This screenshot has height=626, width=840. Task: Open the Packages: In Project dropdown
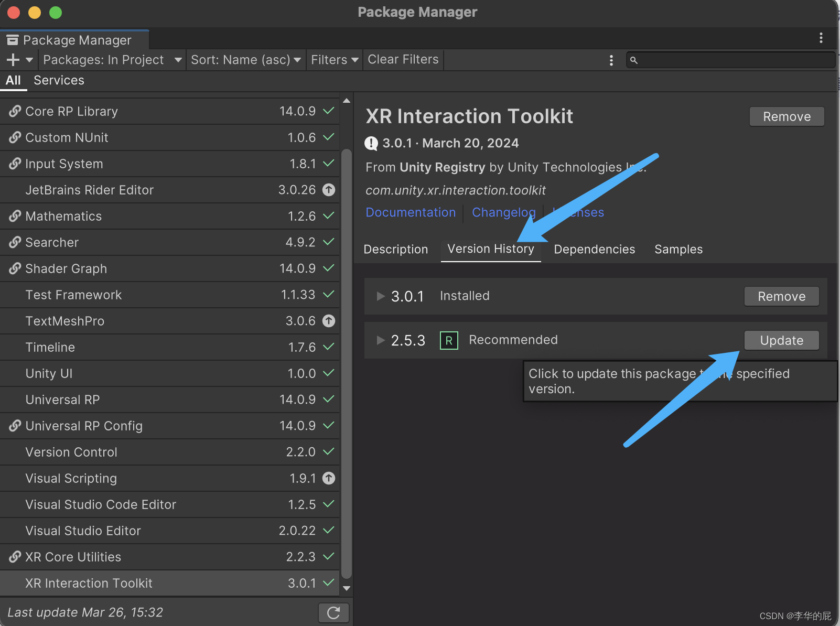pyautogui.click(x=112, y=60)
